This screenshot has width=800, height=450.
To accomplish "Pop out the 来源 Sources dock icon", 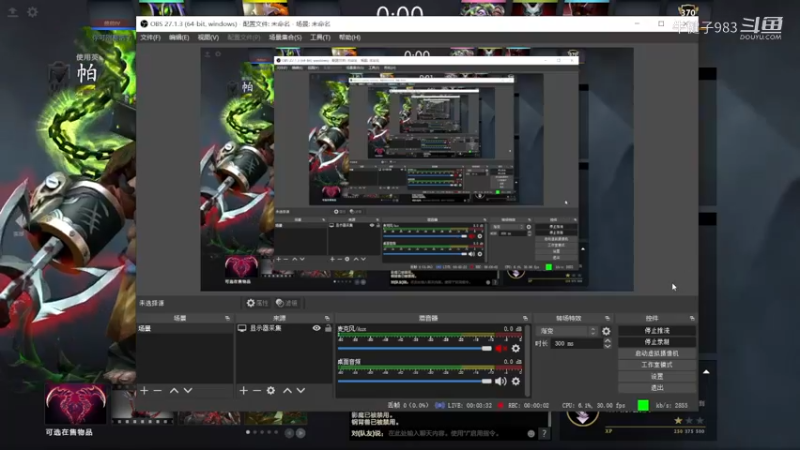I will pyautogui.click(x=327, y=318).
